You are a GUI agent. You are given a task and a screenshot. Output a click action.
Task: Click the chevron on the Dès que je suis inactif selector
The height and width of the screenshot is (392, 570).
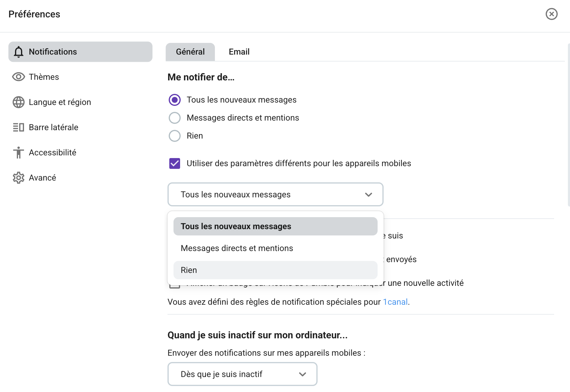coord(303,374)
